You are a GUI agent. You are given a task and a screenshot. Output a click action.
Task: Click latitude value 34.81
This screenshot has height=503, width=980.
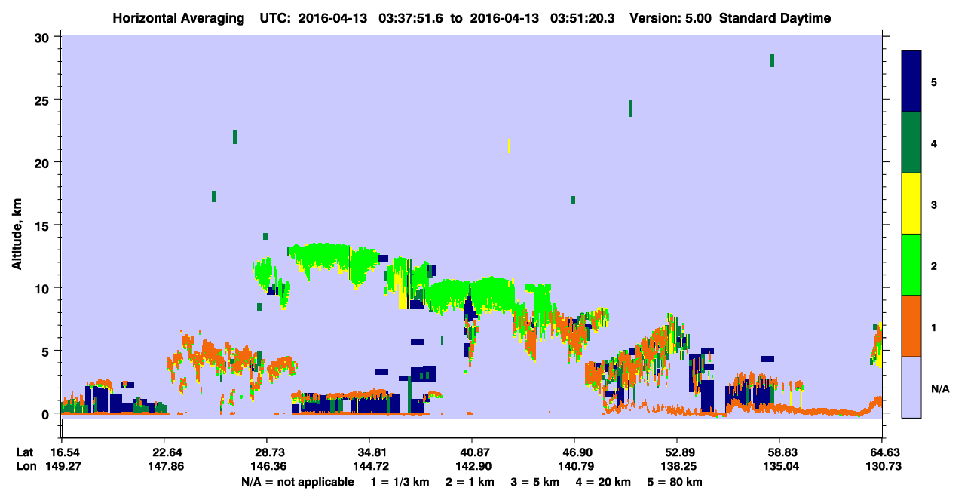(369, 452)
